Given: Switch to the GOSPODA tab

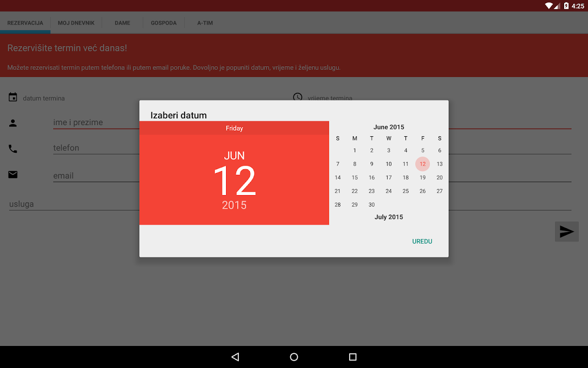Looking at the screenshot, I should 164,23.
